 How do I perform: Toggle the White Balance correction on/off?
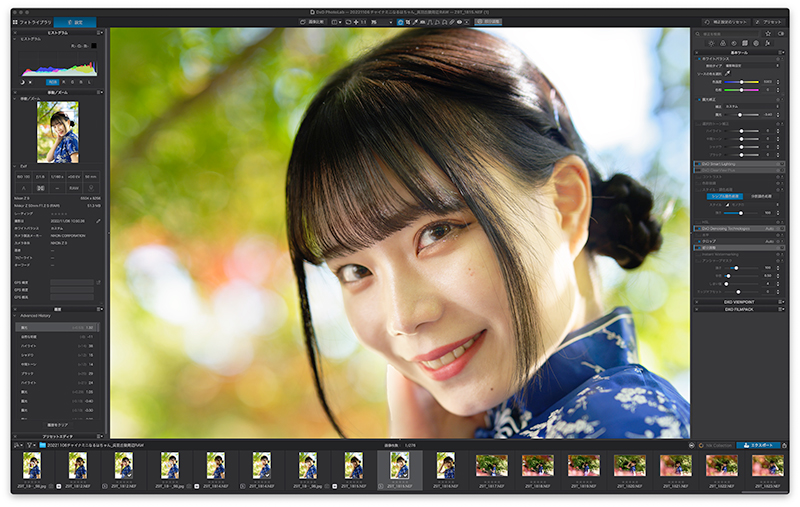click(x=698, y=59)
